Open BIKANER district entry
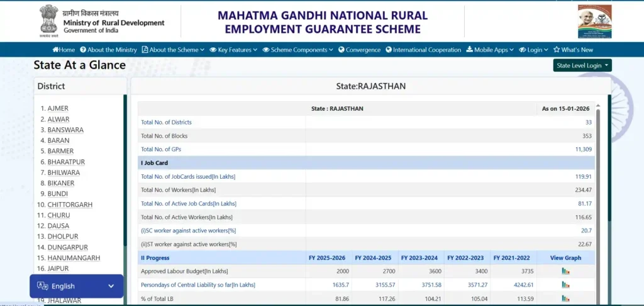 point(61,183)
